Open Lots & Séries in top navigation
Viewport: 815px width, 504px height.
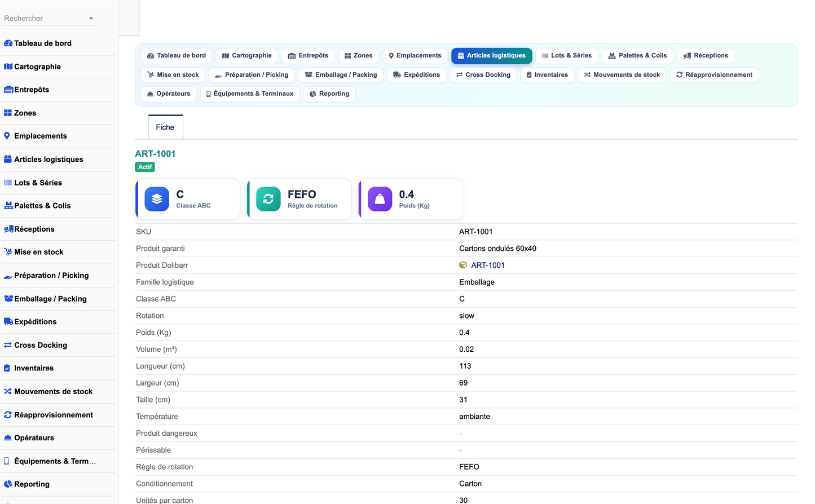[x=567, y=56]
